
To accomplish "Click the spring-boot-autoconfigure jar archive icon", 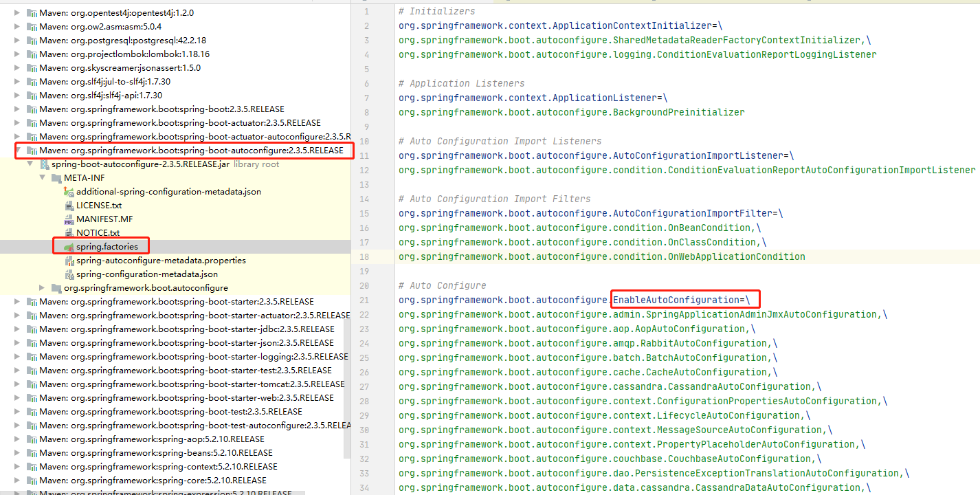I will [44, 164].
